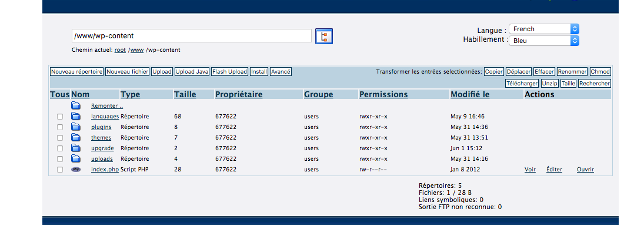Click the /www/wp-content path input field
Screen dimensions: 644x225
(191, 36)
